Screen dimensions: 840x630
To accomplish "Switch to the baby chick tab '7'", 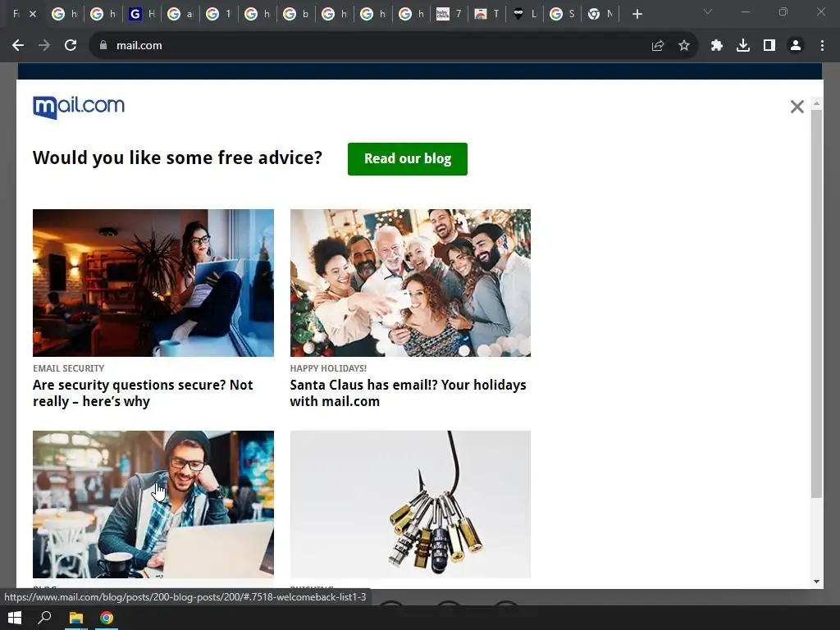I will coord(450,14).
